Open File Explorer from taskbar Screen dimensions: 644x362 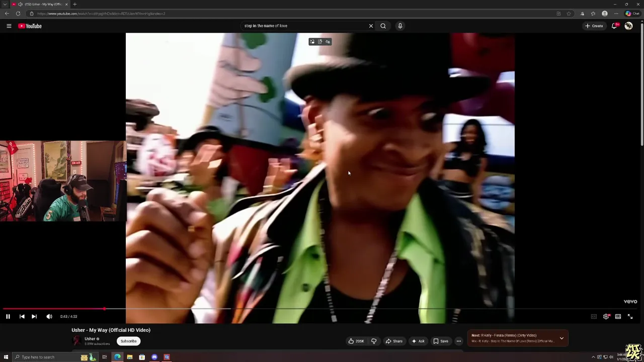(130, 357)
